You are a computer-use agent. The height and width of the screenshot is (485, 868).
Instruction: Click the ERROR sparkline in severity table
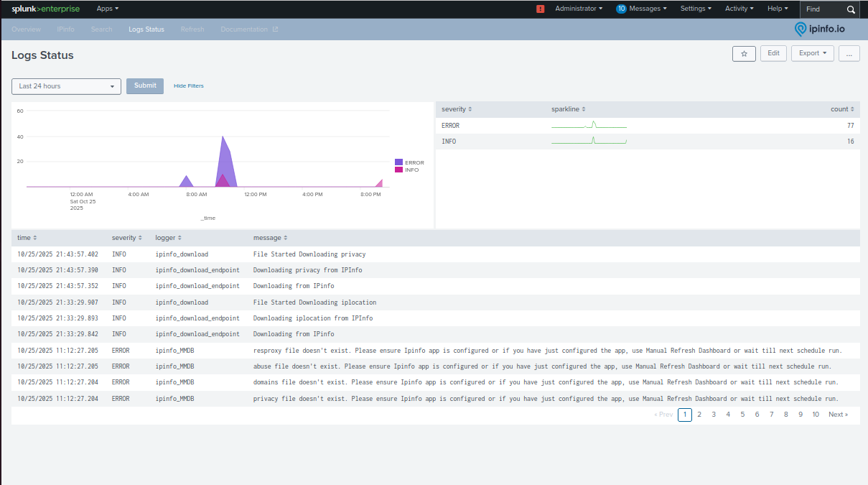coord(589,125)
